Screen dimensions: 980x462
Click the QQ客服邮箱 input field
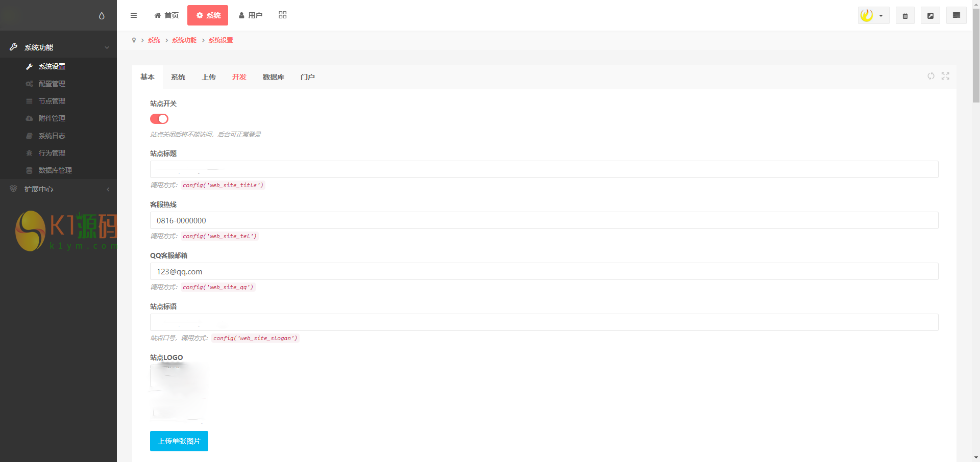click(544, 271)
